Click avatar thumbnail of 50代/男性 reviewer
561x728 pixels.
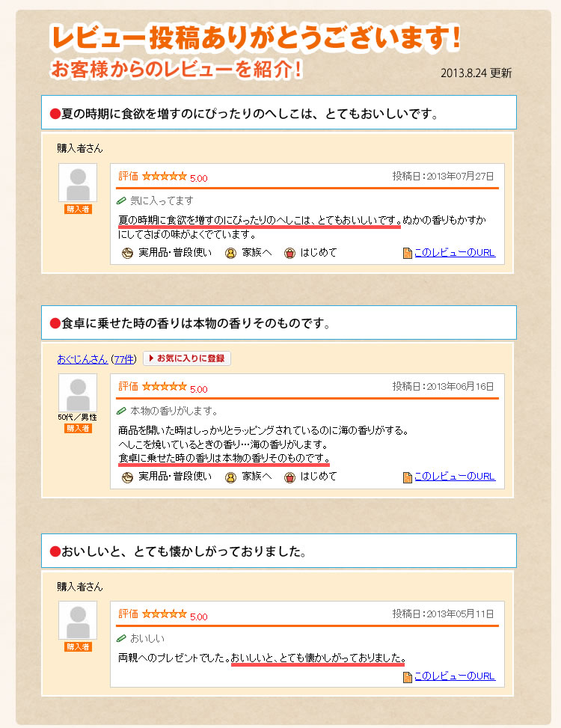point(78,393)
